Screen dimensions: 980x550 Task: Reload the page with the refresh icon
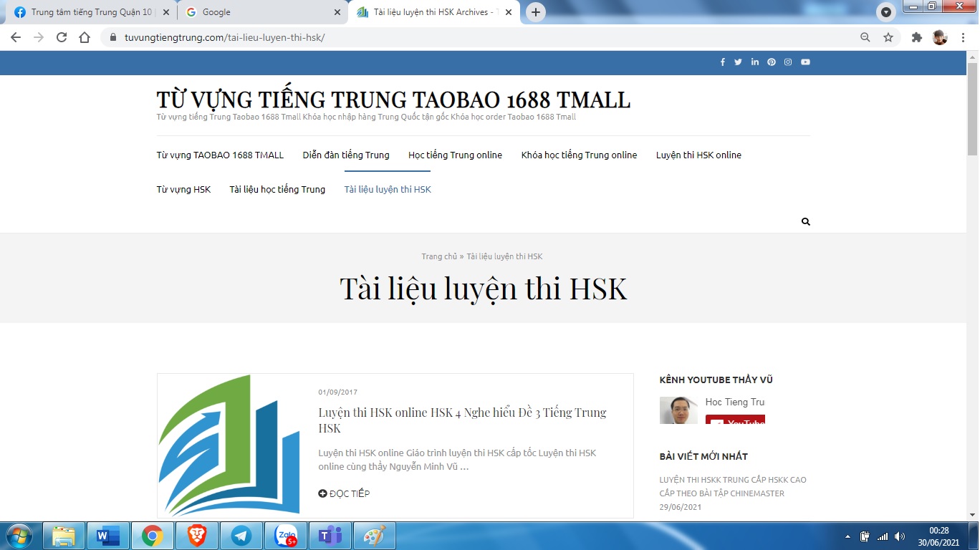tap(62, 37)
